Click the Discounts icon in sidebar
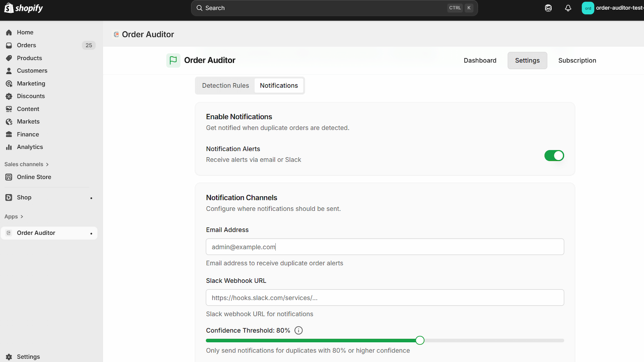Screen dimensions: 644x362 (x=9, y=97)
